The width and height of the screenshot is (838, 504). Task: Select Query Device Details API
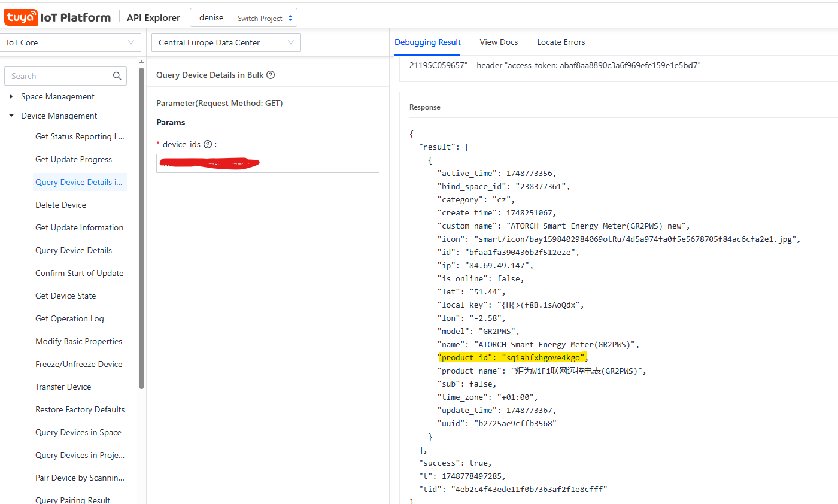[74, 250]
